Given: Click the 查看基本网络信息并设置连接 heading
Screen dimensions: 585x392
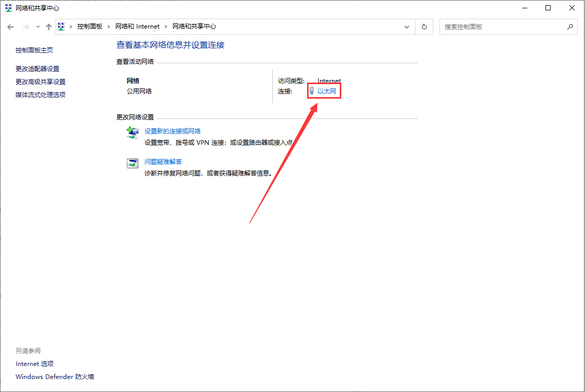Looking at the screenshot, I should 170,45.
